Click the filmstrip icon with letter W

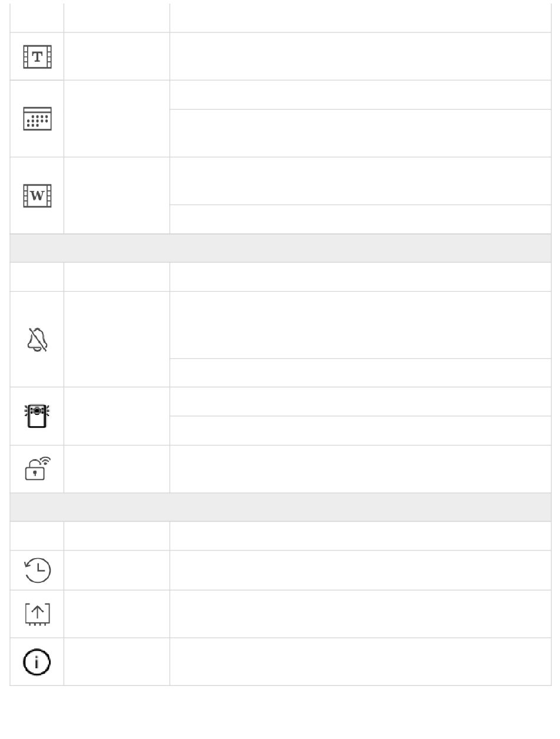37,196
